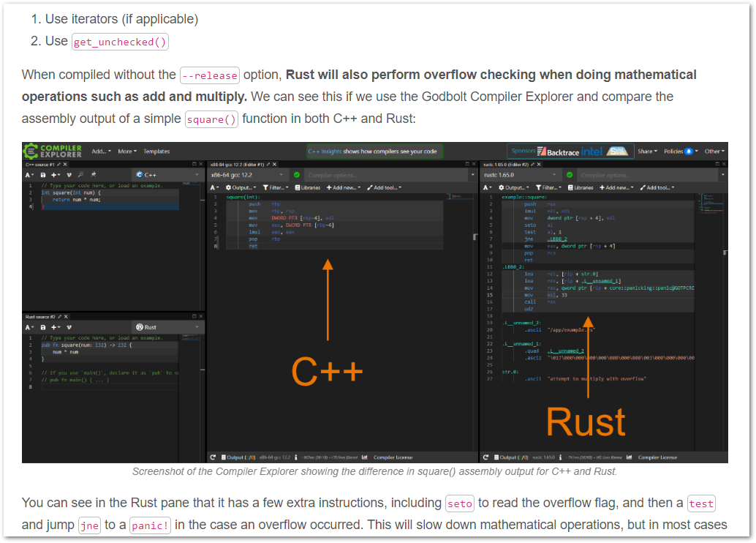Click the Vim mode icon in C++ editor

pyautogui.click(x=69, y=175)
